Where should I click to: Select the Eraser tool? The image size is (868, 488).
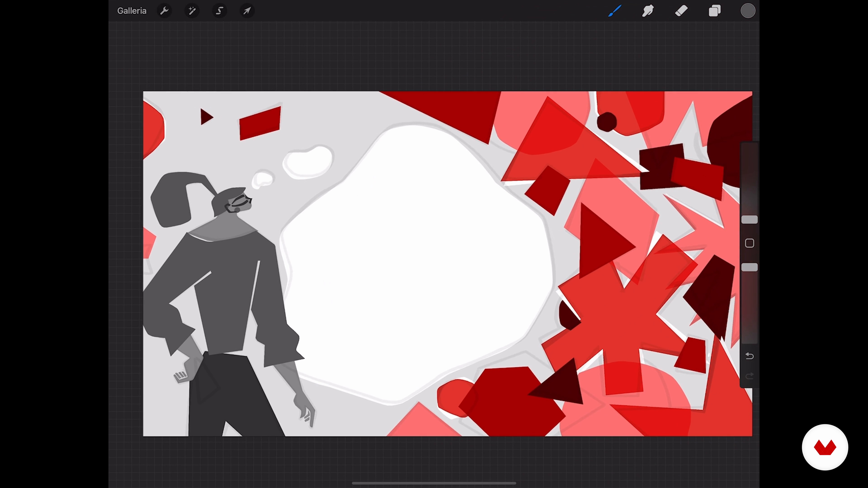tap(681, 11)
